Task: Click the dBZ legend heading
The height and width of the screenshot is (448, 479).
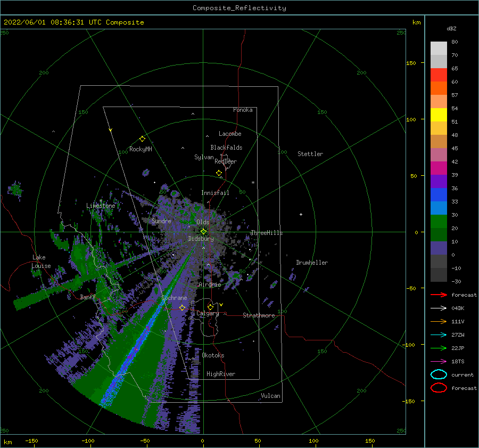Action: tap(451, 29)
